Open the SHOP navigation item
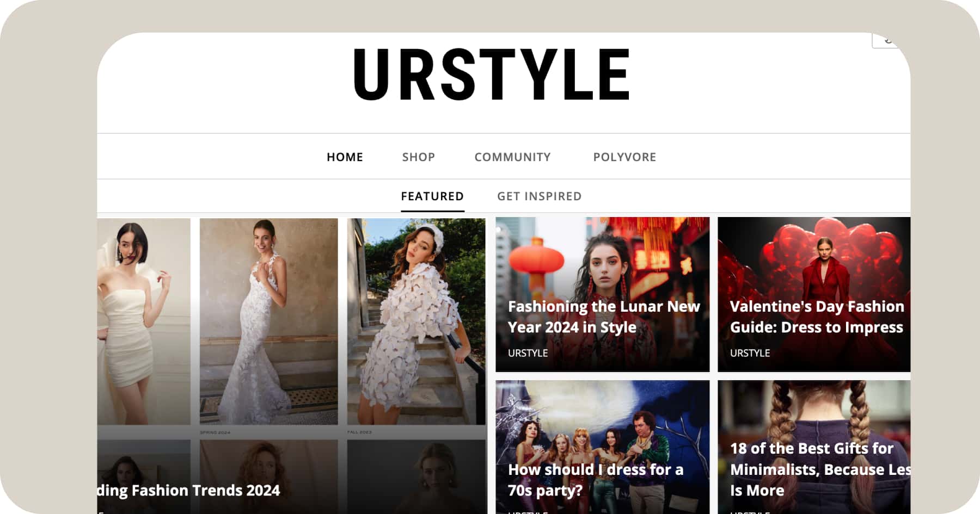The width and height of the screenshot is (980, 514). click(x=418, y=157)
